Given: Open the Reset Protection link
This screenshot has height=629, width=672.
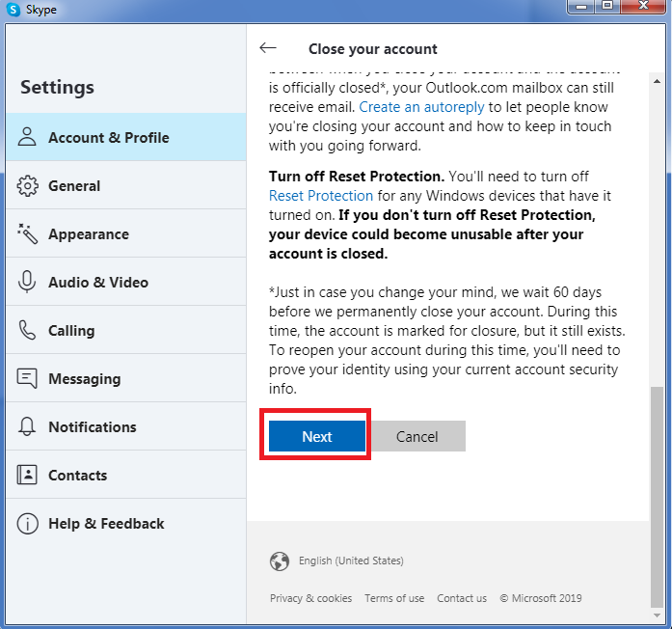Looking at the screenshot, I should pos(320,196).
